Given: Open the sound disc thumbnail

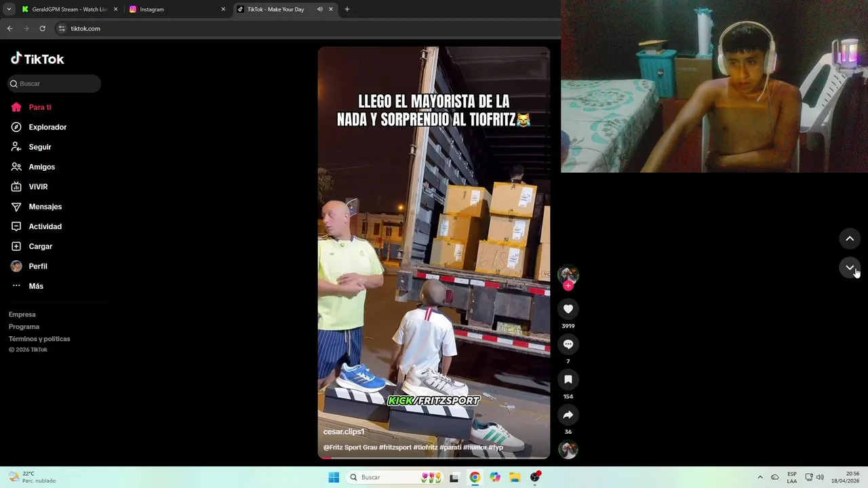Looking at the screenshot, I should tap(568, 449).
